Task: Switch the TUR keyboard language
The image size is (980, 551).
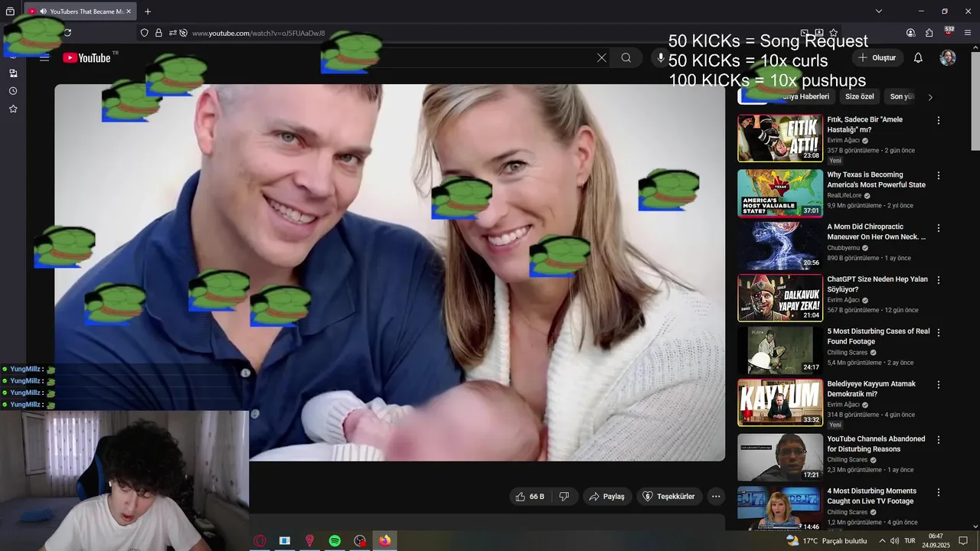Action: point(910,541)
